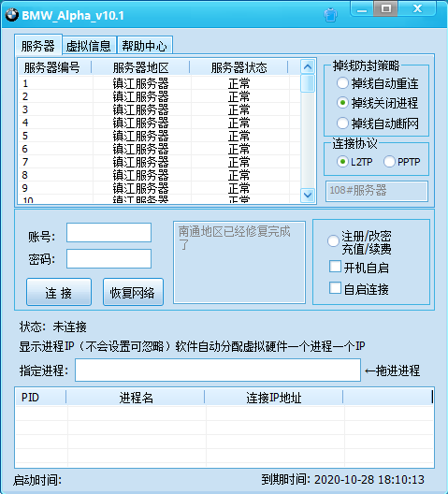Click the PID column header

[41, 397]
